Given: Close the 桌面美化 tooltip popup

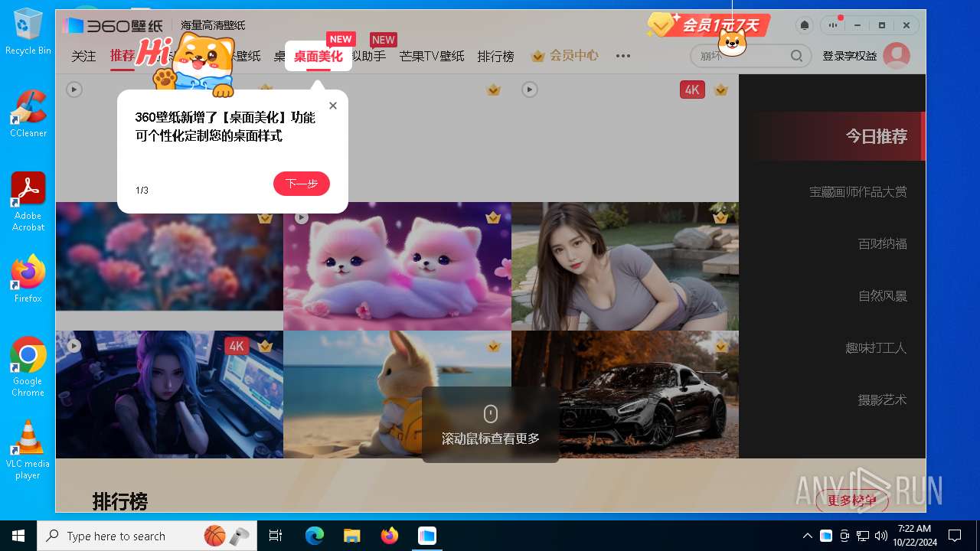Looking at the screenshot, I should click(333, 106).
